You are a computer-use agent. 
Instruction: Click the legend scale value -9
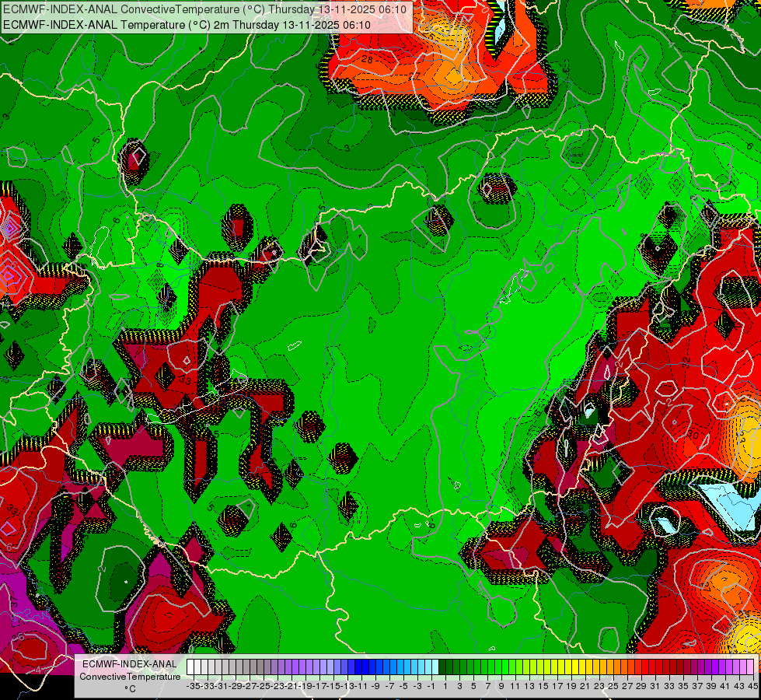pos(375,686)
